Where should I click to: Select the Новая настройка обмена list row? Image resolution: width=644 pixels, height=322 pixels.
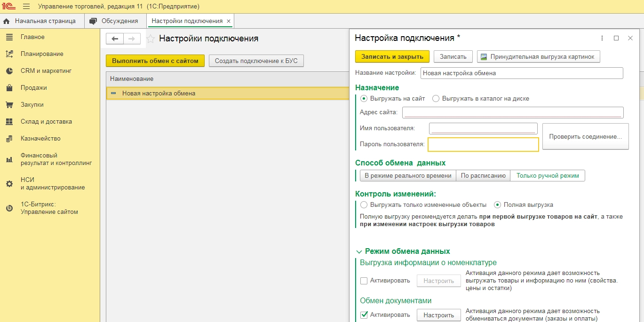coord(228,93)
